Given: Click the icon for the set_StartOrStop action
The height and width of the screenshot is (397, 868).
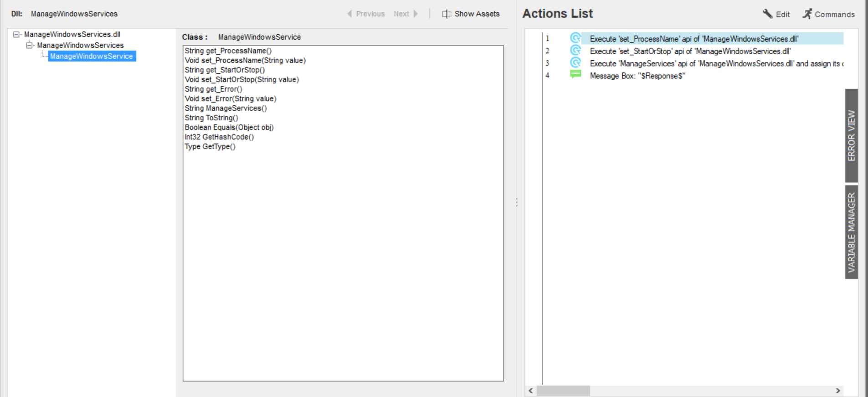Looking at the screenshot, I should (575, 51).
